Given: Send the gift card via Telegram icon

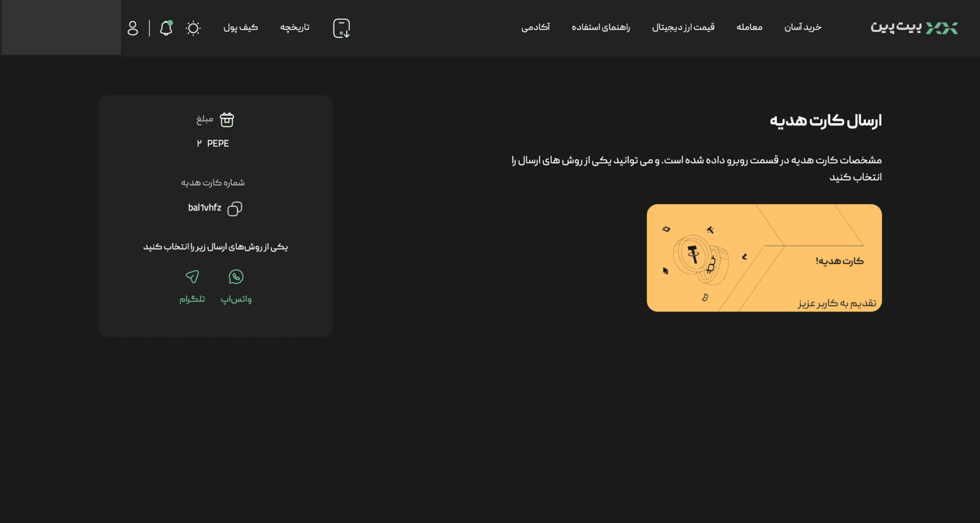Looking at the screenshot, I should click(192, 277).
